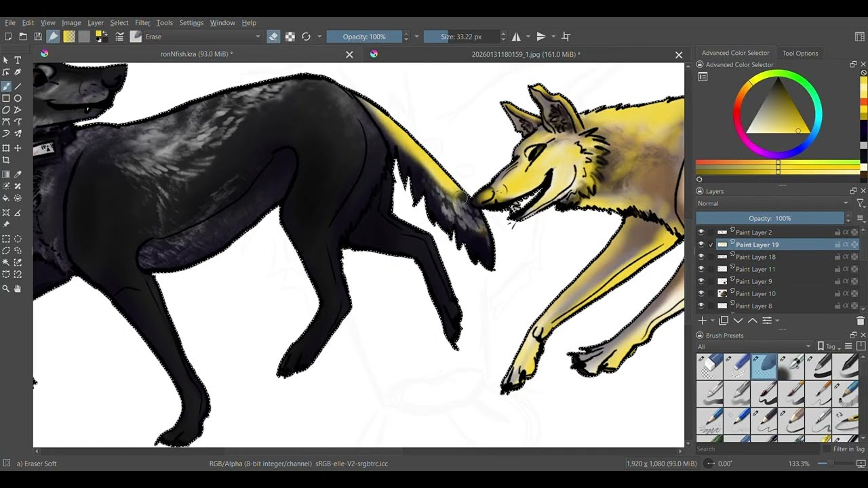The height and width of the screenshot is (488, 868).
Task: Open the layer filter funnel menu
Action: pos(861,203)
